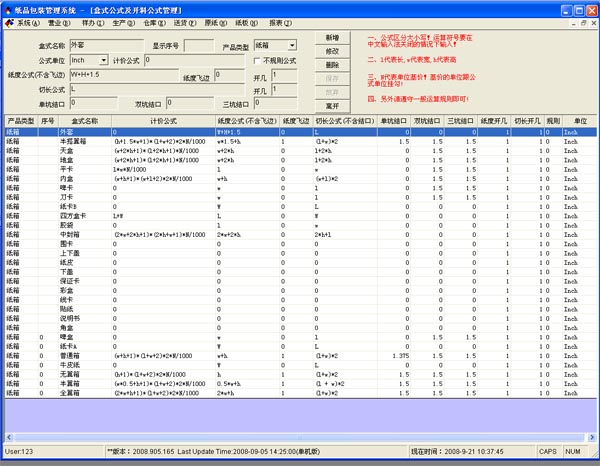Select the 半摇盖箱 row
The width and height of the screenshot is (600, 466).
pyautogui.click(x=301, y=141)
